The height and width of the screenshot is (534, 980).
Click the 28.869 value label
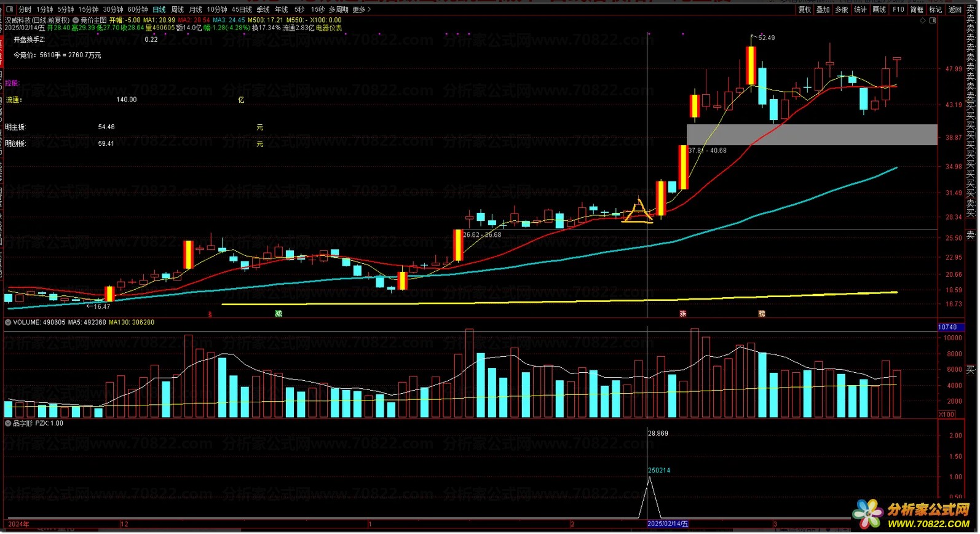pos(658,434)
